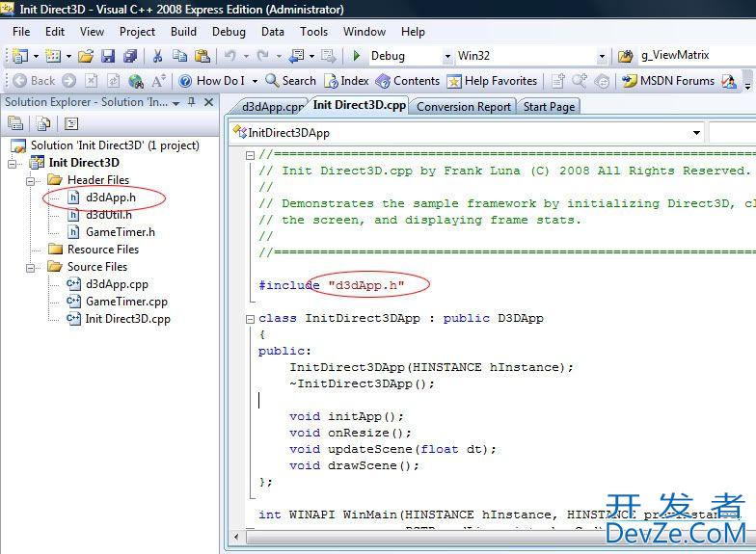This screenshot has height=554, width=756.
Task: Open the Build menu
Action: click(x=183, y=32)
